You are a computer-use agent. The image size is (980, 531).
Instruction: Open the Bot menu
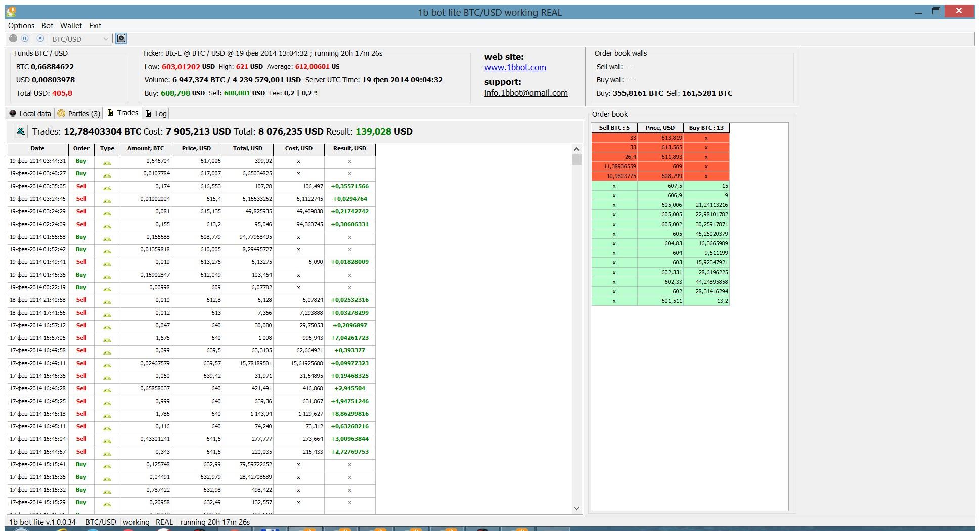tap(47, 26)
